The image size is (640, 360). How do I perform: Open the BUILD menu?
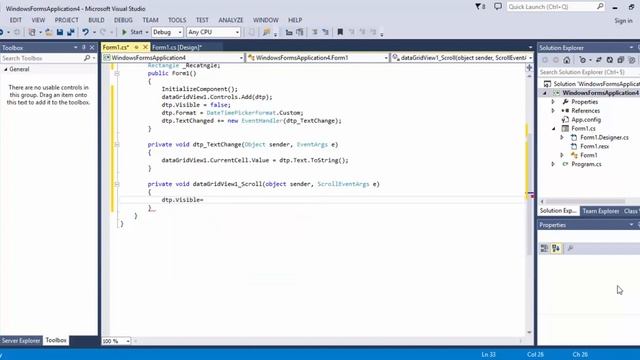click(96, 20)
